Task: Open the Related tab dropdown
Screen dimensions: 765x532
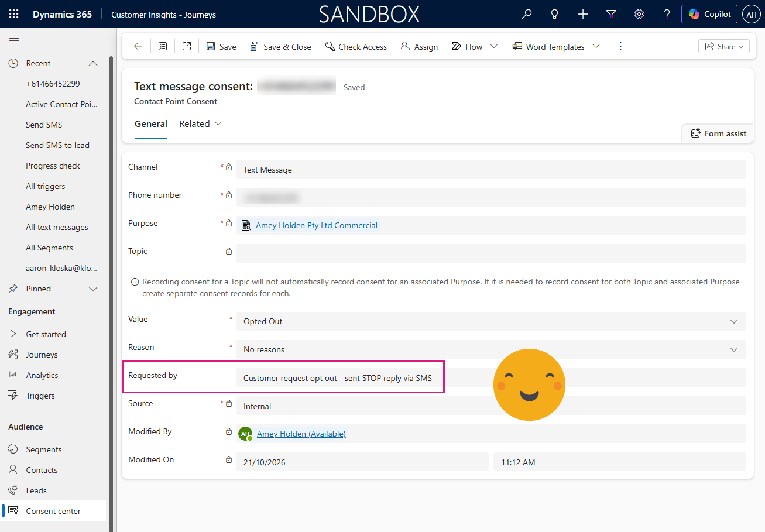Action: click(201, 124)
